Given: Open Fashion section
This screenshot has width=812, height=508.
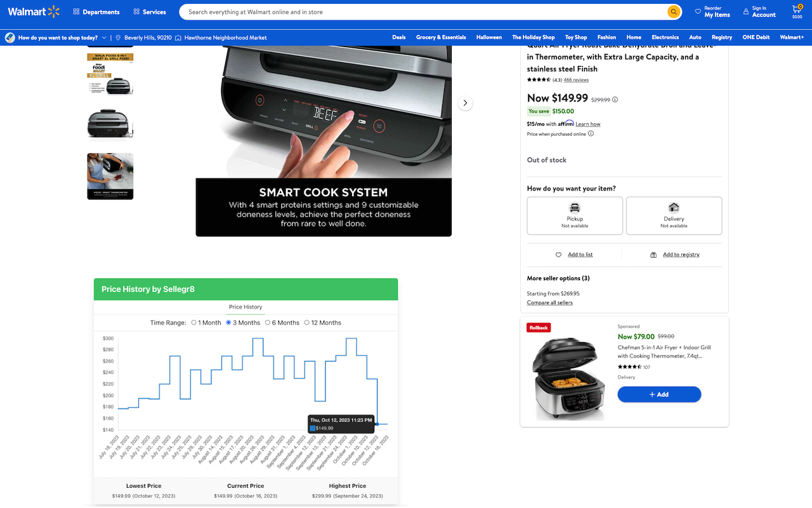Looking at the screenshot, I should (x=606, y=37).
